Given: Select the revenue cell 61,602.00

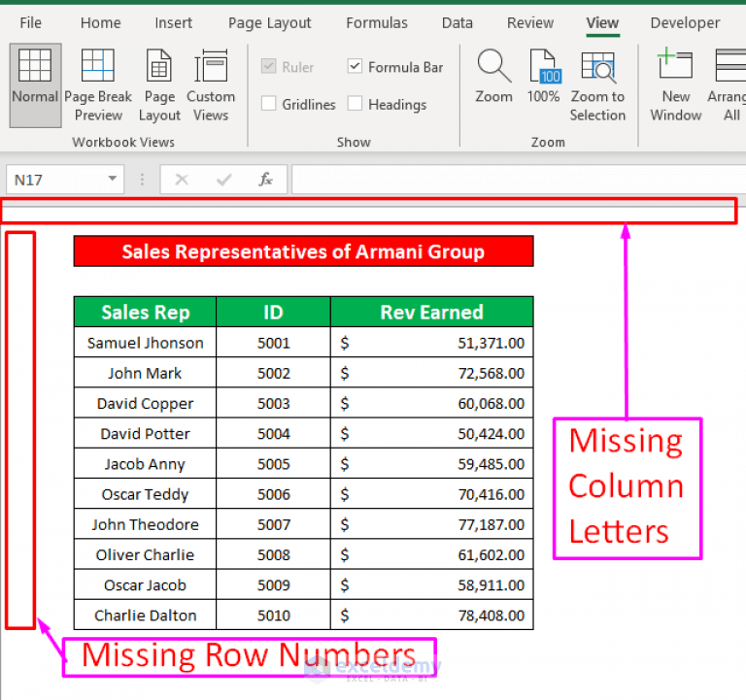Looking at the screenshot, I should tap(431, 554).
